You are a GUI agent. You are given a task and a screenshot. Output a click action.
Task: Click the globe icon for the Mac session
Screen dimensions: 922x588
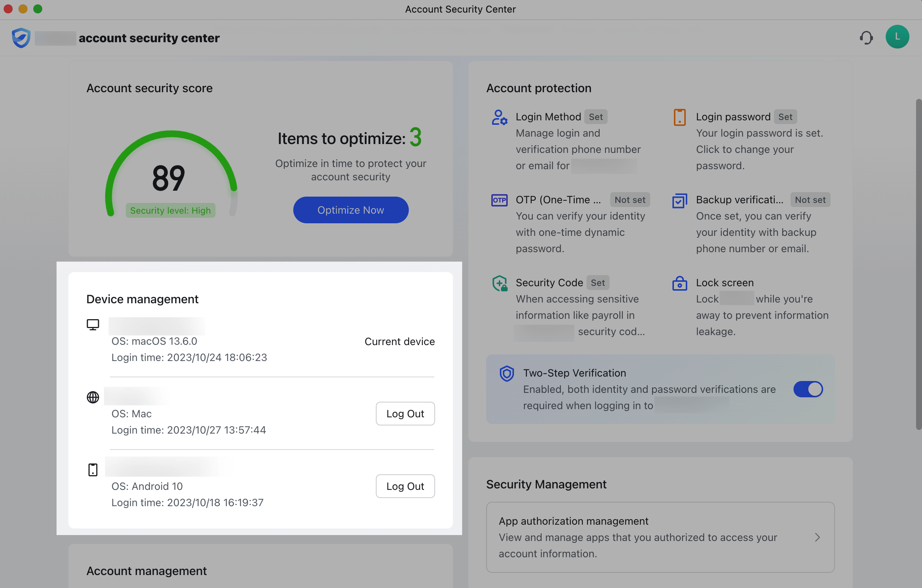(93, 397)
